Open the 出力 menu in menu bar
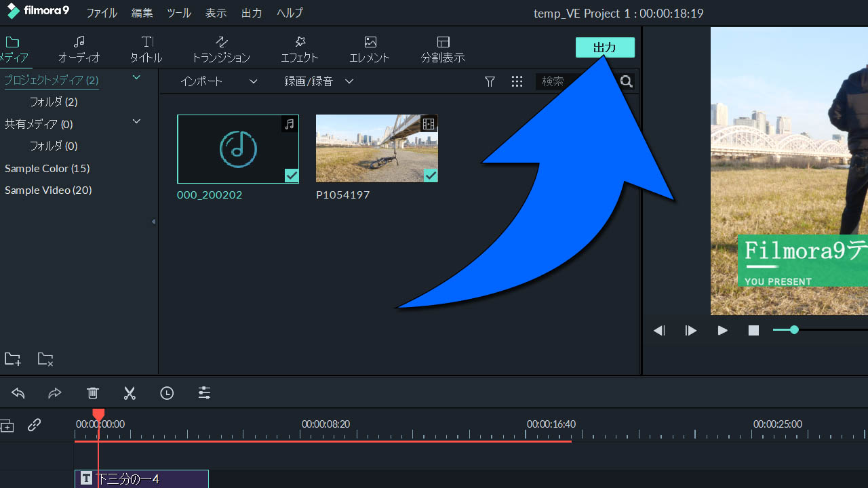The width and height of the screenshot is (868, 488). tap(252, 13)
